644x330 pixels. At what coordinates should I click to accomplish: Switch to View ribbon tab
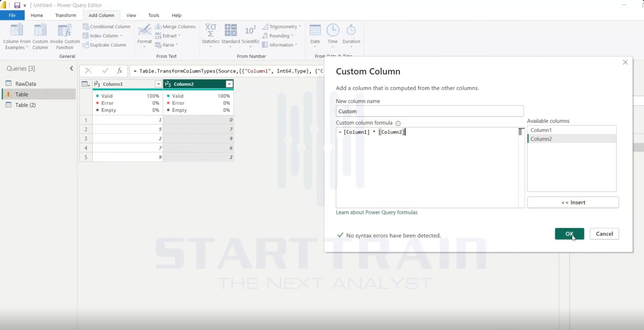(x=131, y=15)
